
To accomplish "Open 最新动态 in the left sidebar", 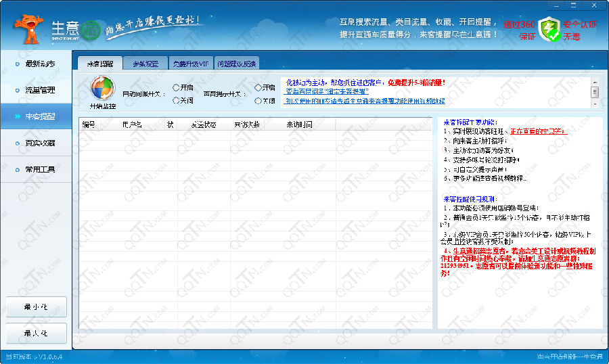I will tap(37, 64).
